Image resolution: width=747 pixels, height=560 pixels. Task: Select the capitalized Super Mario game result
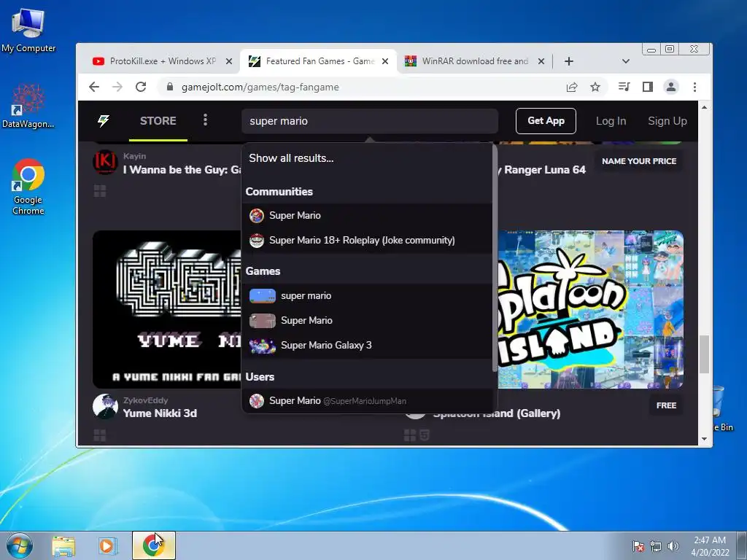point(367,321)
